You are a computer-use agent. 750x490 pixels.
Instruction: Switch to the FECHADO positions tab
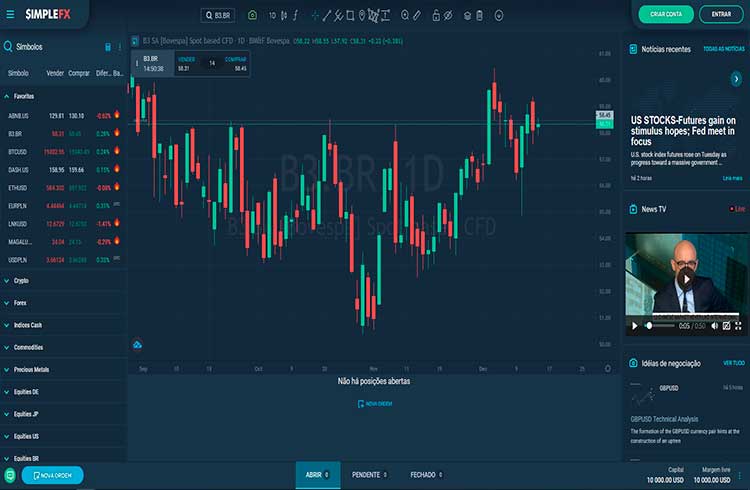pos(426,475)
